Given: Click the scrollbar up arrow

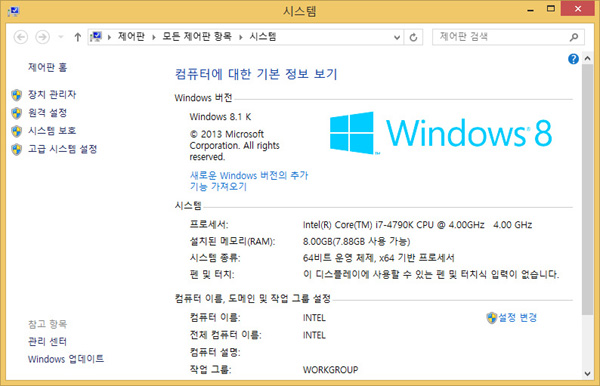Looking at the screenshot, I should coord(588,59).
